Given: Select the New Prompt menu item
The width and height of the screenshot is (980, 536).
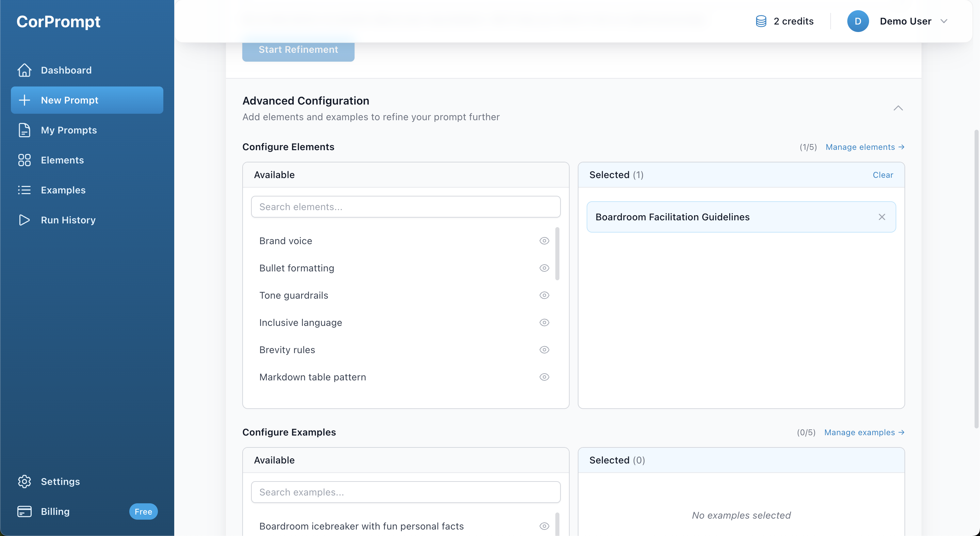Looking at the screenshot, I should click(x=87, y=100).
